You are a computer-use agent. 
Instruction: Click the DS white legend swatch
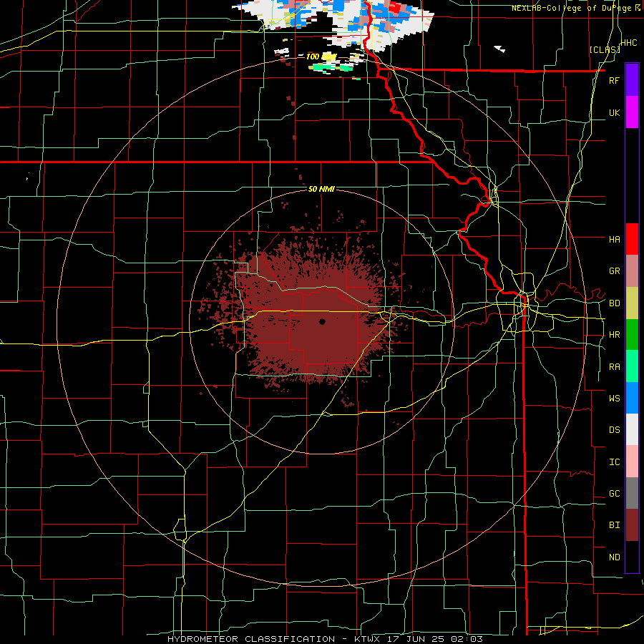pyautogui.click(x=632, y=429)
